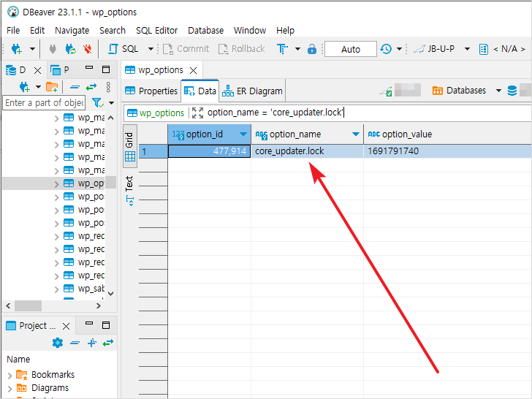The height and width of the screenshot is (399, 532).
Task: Open the Databases breadcrumb dropdown arrow
Action: point(498,91)
